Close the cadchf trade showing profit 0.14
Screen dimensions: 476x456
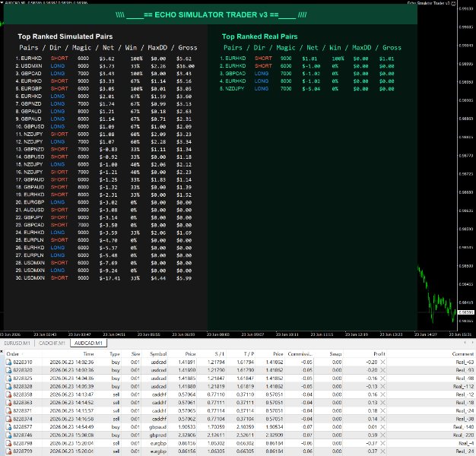pyautogui.click(x=382, y=419)
